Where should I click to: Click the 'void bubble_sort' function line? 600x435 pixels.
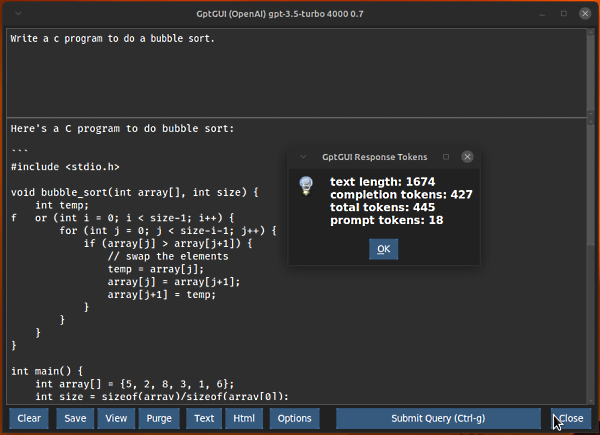135,192
